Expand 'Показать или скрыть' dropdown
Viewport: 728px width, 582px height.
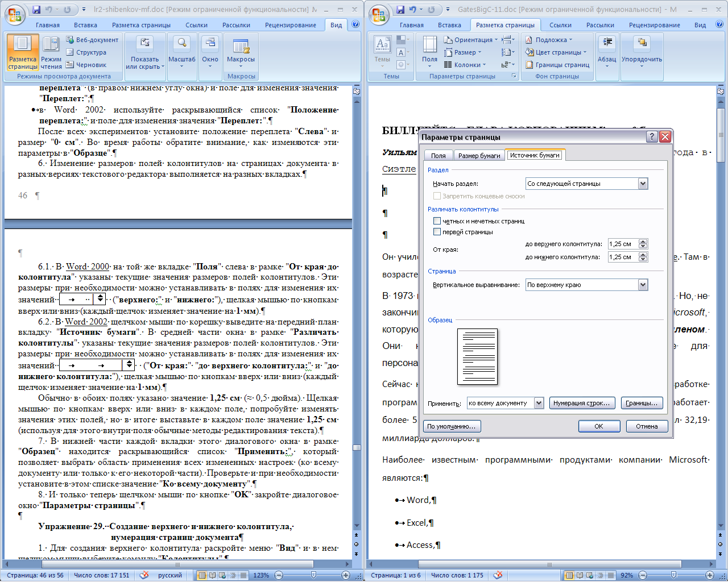point(145,52)
